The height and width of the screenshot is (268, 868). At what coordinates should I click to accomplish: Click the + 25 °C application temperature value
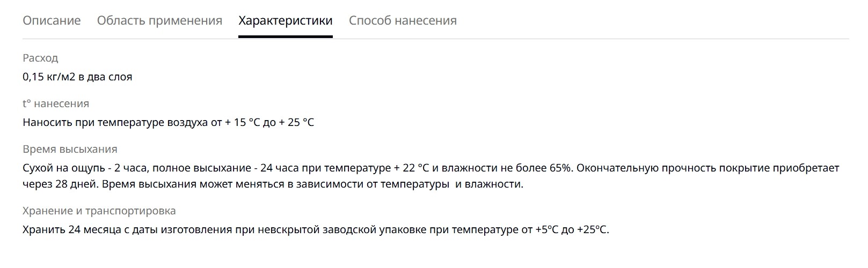tap(296, 122)
